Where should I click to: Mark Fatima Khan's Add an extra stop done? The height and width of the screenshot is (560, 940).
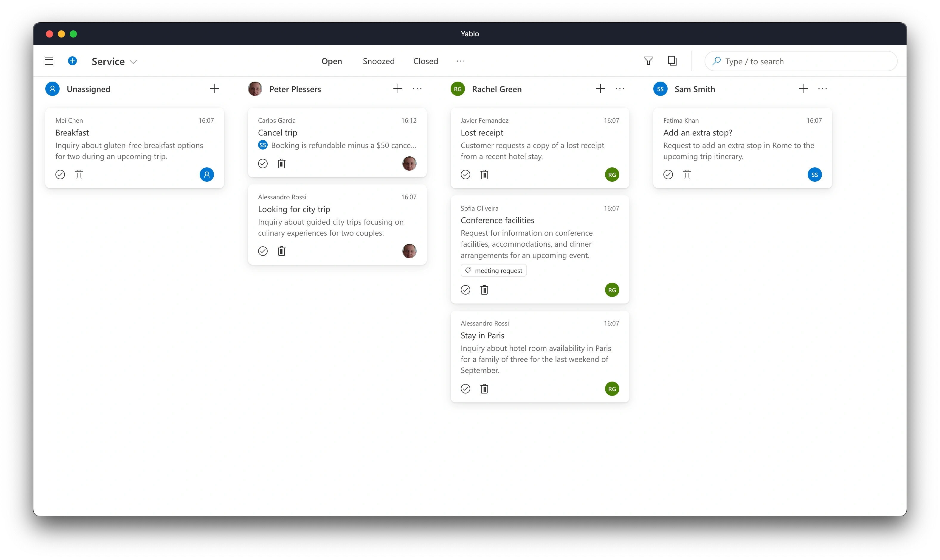(668, 174)
